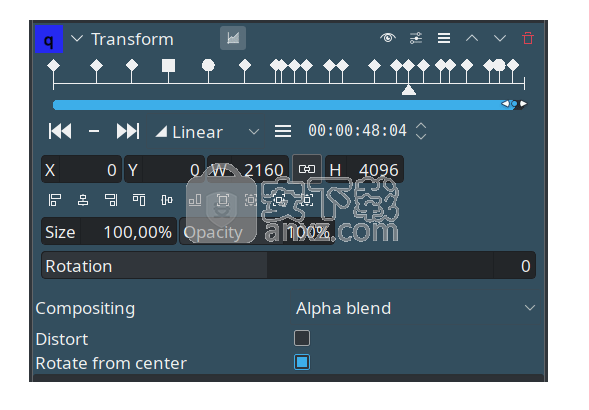Image resolution: width=589 pixels, height=410 pixels.
Task: Collapse the Transform effect chevron
Action: (x=77, y=38)
